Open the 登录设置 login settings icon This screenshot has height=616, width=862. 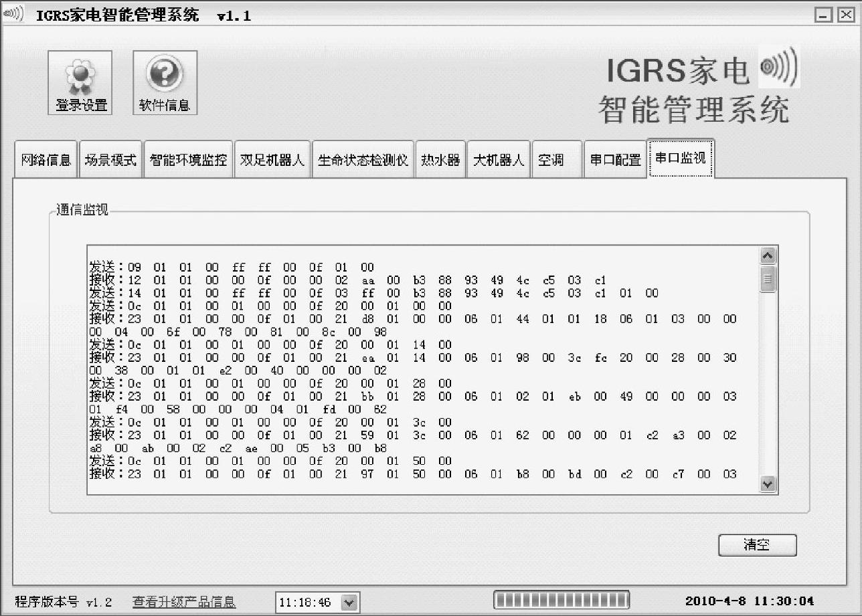[80, 83]
